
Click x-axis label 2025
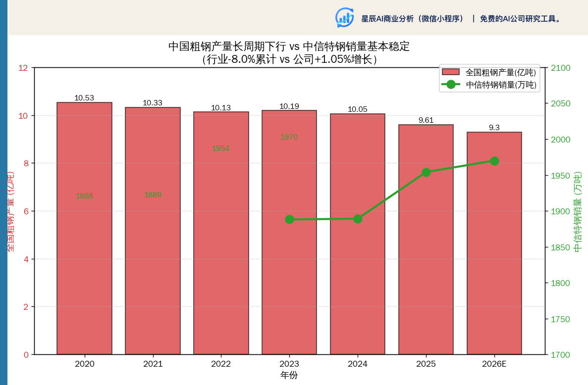coord(426,364)
